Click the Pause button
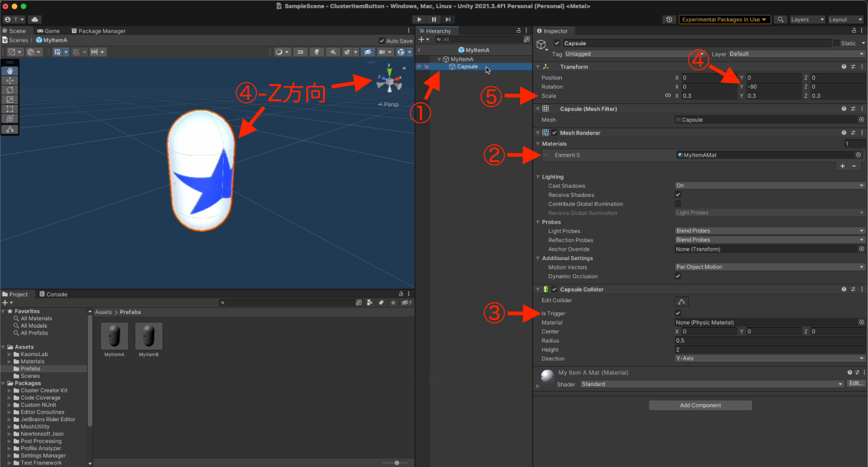The image size is (868, 467). (434, 20)
